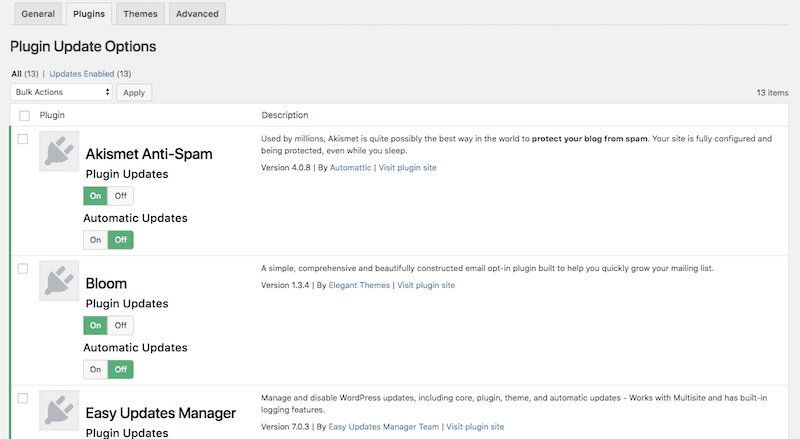Image resolution: width=800 pixels, height=439 pixels.
Task: Switch to the Plugins tab
Action: [x=89, y=14]
